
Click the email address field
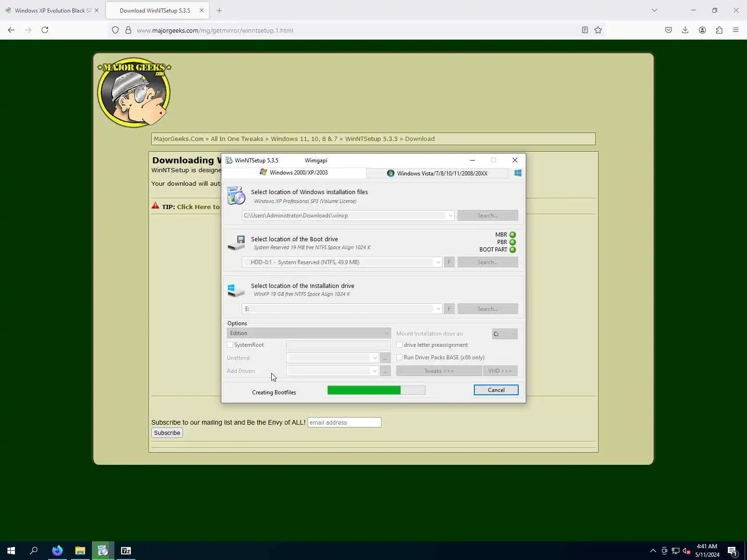pyautogui.click(x=345, y=423)
